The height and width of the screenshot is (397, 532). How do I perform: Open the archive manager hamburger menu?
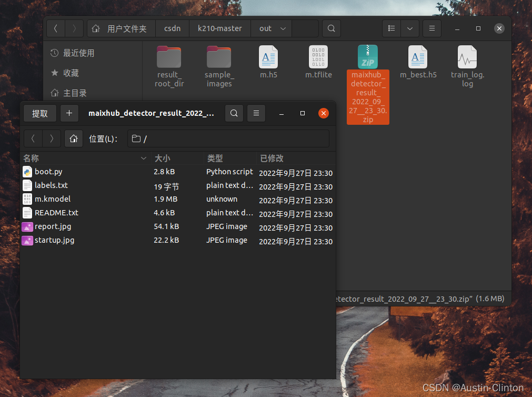click(256, 113)
